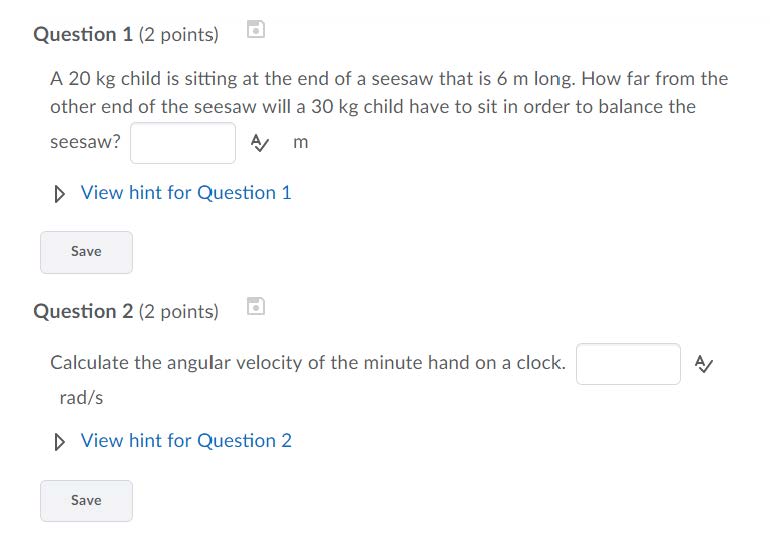Click the save status icon beside Question 1
Viewport: 770px width, 534px height.
(256, 31)
